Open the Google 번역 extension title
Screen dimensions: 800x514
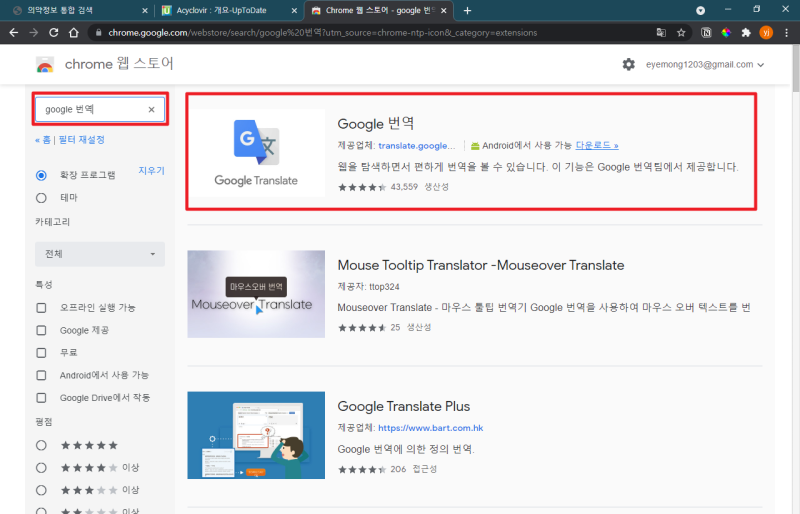click(x=376, y=124)
